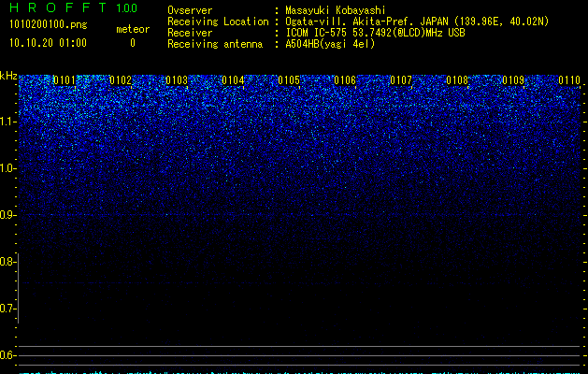Screen dimensions: 588x374
Task: Click the 0.6 frequency axis label
Action: point(7,355)
